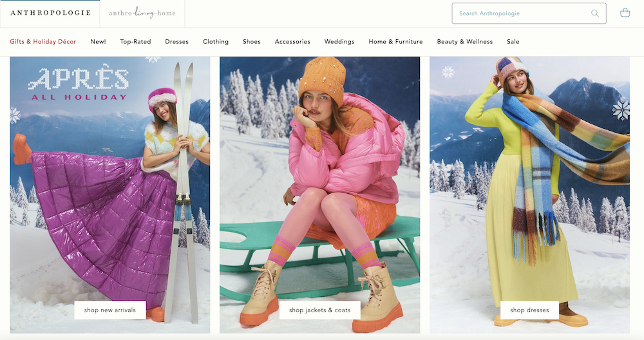Screen dimensions: 644x340
Task: Open the Clothing menu
Action: coord(216,42)
